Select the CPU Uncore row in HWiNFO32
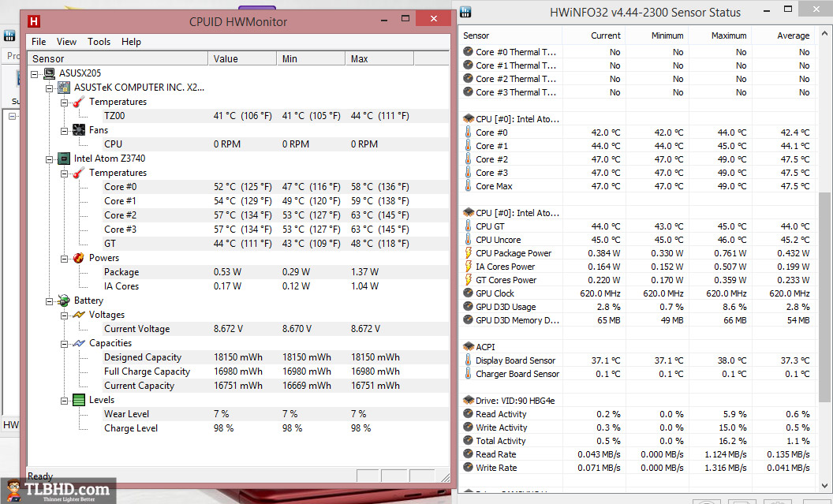833x504 pixels. 637,240
